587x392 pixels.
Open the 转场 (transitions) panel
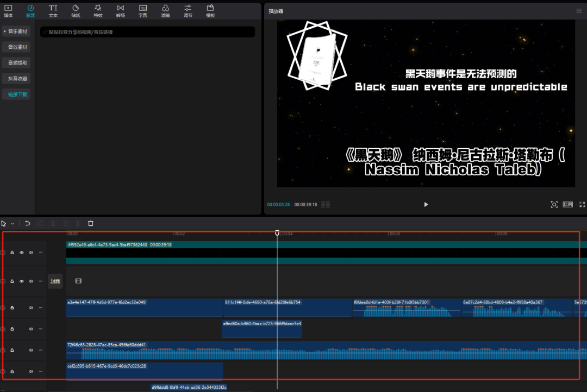[120, 11]
